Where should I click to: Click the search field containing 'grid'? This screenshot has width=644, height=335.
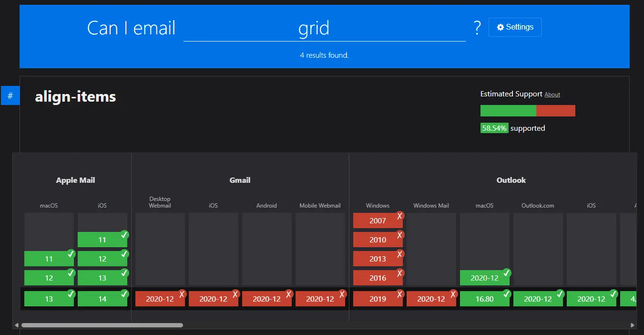tap(324, 29)
